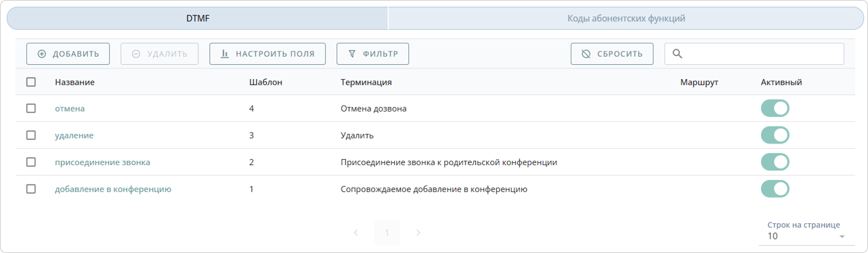The height and width of the screenshot is (253, 868).
Task: Go to next page arrow
Action: [x=418, y=233]
